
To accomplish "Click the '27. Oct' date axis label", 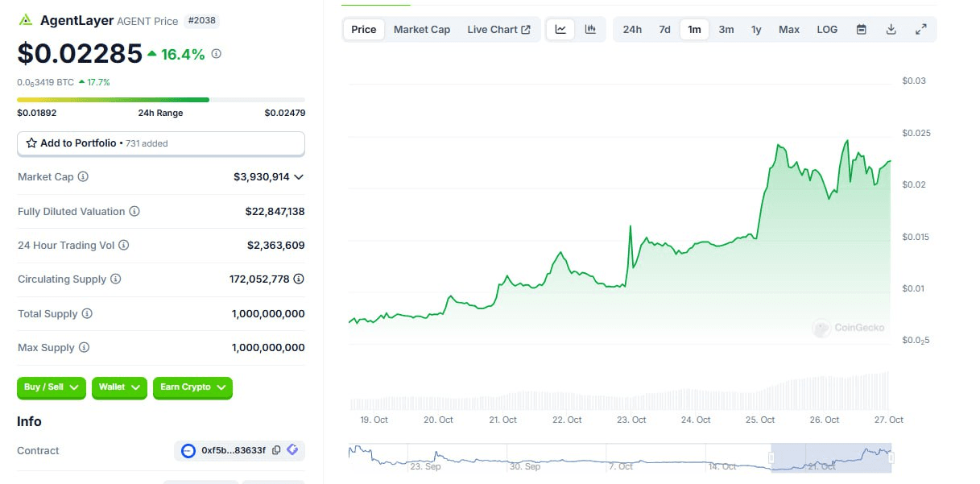I will click(x=889, y=420).
